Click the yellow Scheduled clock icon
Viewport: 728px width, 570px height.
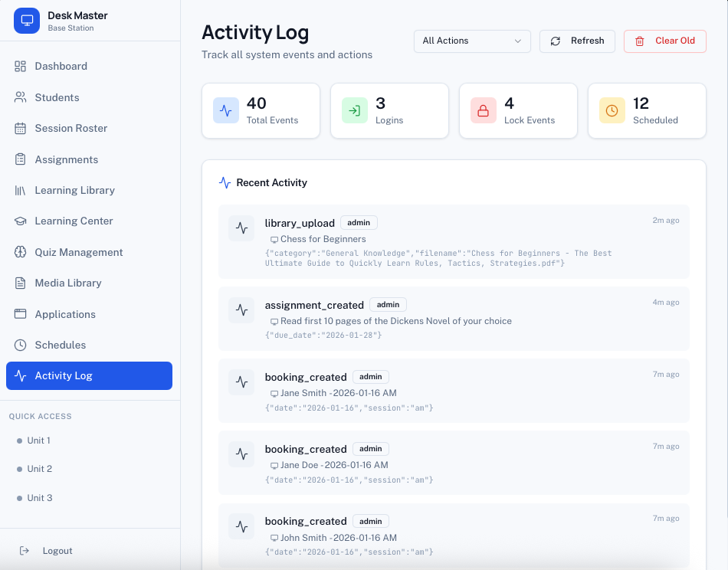(612, 111)
